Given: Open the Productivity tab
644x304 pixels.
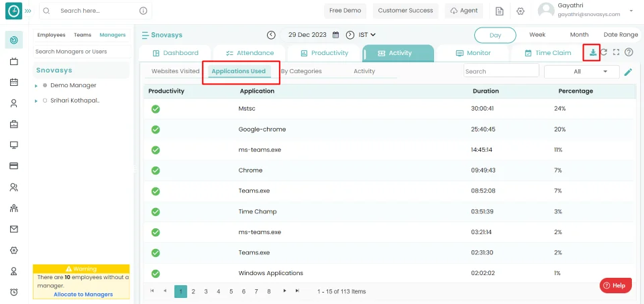Looking at the screenshot, I should coord(324,53).
